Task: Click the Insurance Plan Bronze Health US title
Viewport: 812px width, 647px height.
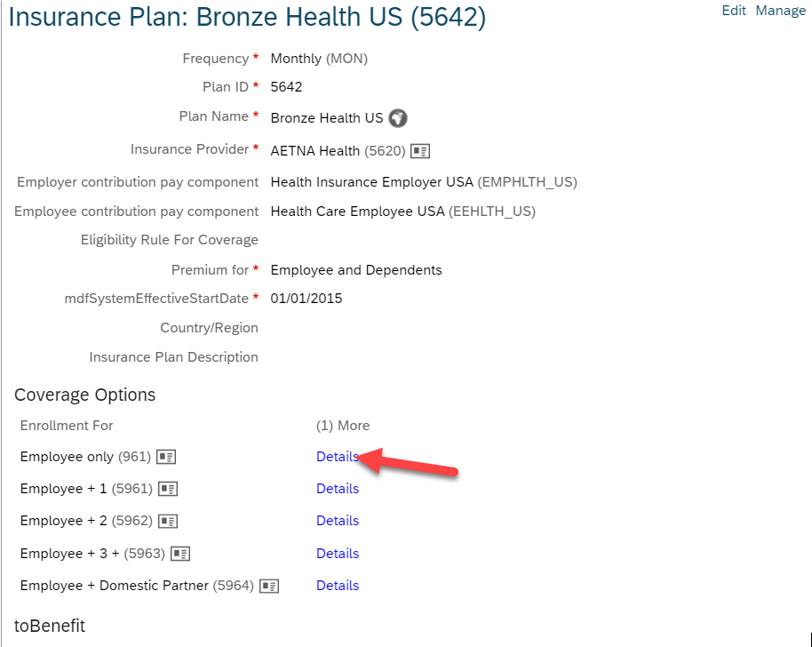Action: 247,17
